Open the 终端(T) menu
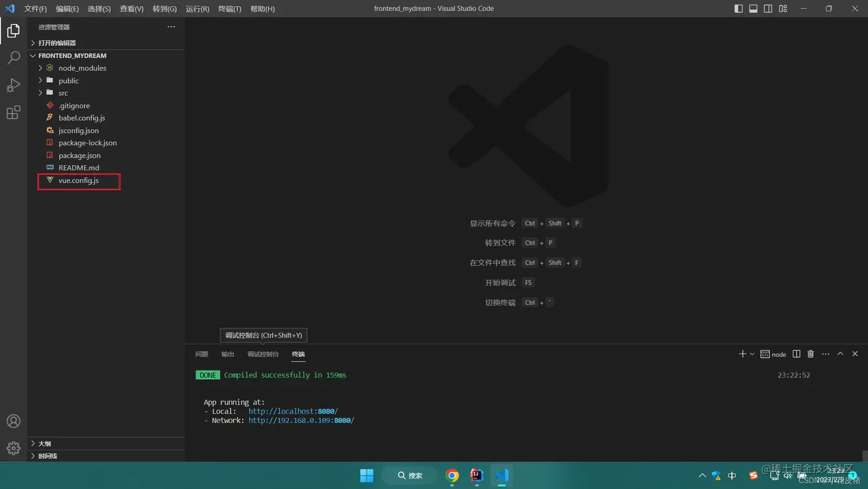The image size is (868, 489). [x=230, y=9]
